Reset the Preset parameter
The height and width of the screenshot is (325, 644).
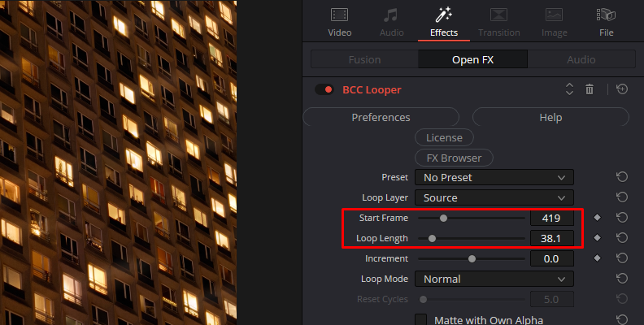tap(622, 177)
